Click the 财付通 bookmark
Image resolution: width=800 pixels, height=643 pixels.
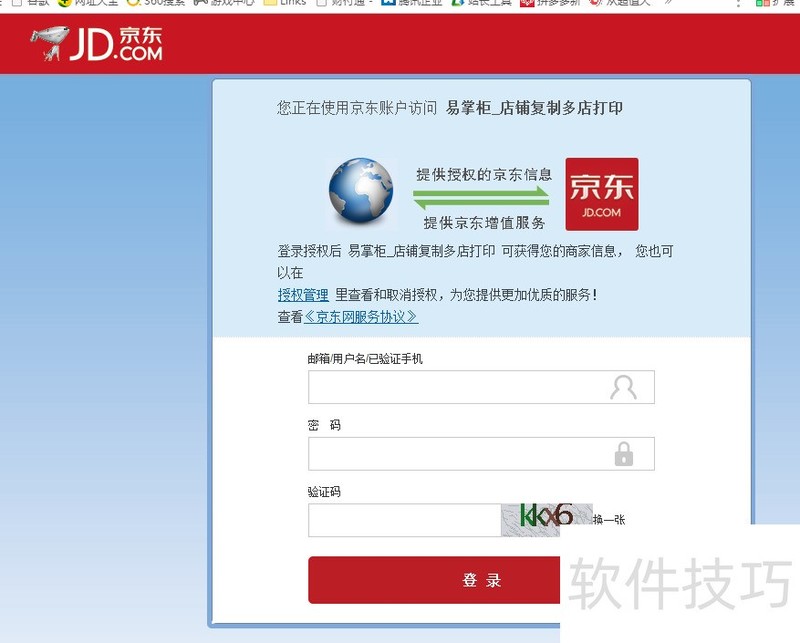pyautogui.click(x=348, y=4)
